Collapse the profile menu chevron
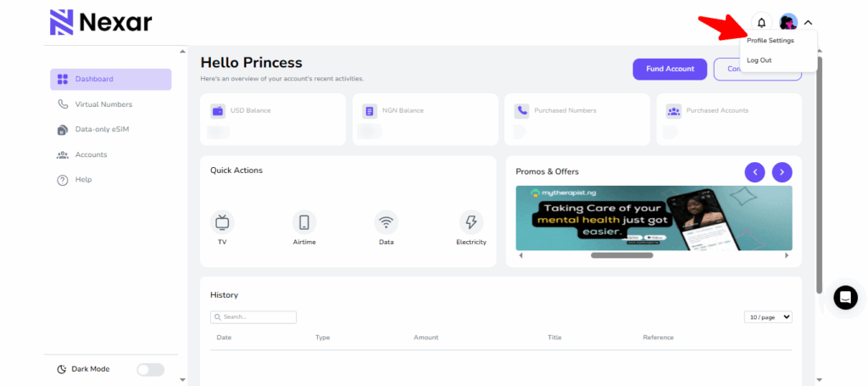The image size is (868, 386). point(809,23)
